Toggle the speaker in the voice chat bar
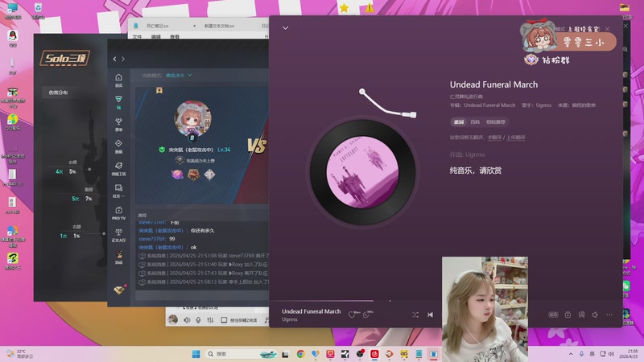The width and height of the screenshot is (644, 362). (x=187, y=319)
